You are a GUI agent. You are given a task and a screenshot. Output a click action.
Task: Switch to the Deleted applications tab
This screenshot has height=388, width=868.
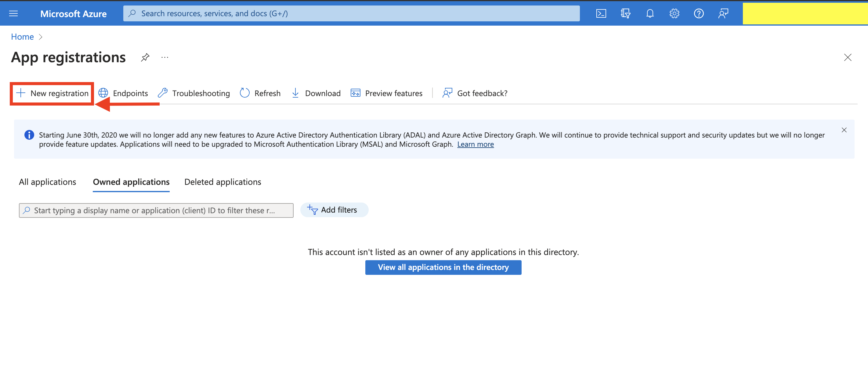223,182
